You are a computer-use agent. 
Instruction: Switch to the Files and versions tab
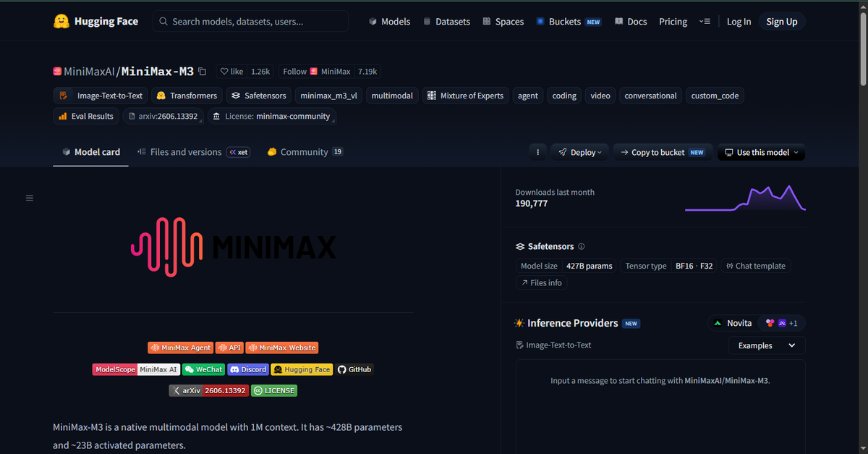click(x=193, y=152)
